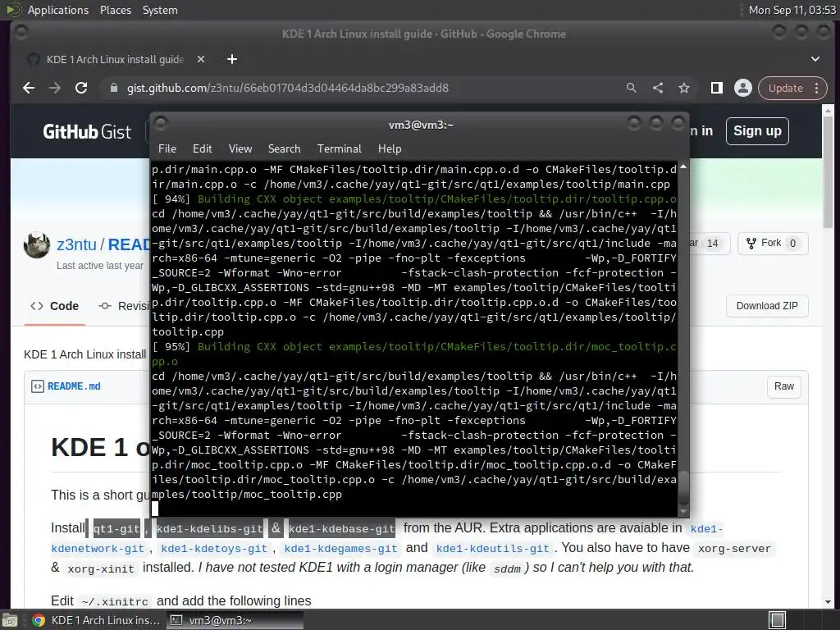Bookmark this page with star icon
This screenshot has width=840, height=630.
pyautogui.click(x=684, y=88)
